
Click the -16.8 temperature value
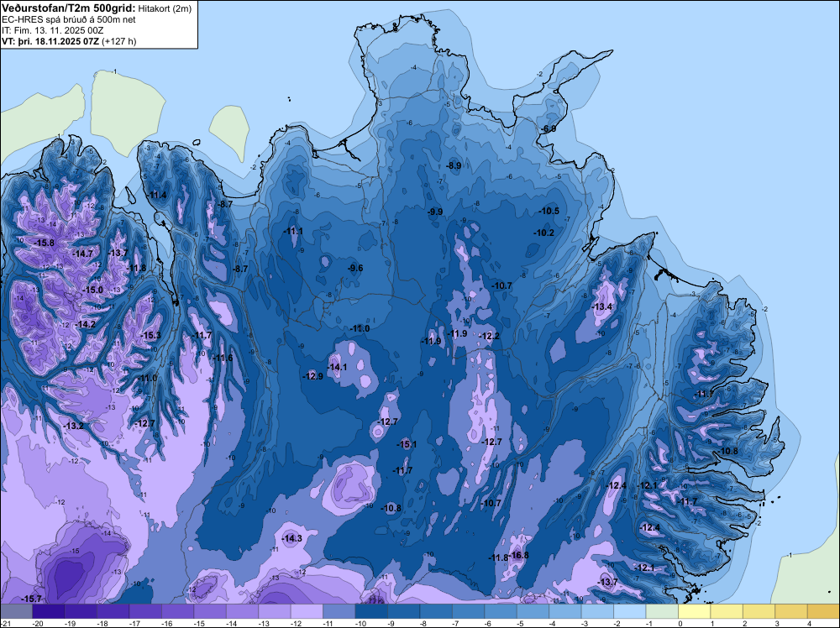(518, 555)
